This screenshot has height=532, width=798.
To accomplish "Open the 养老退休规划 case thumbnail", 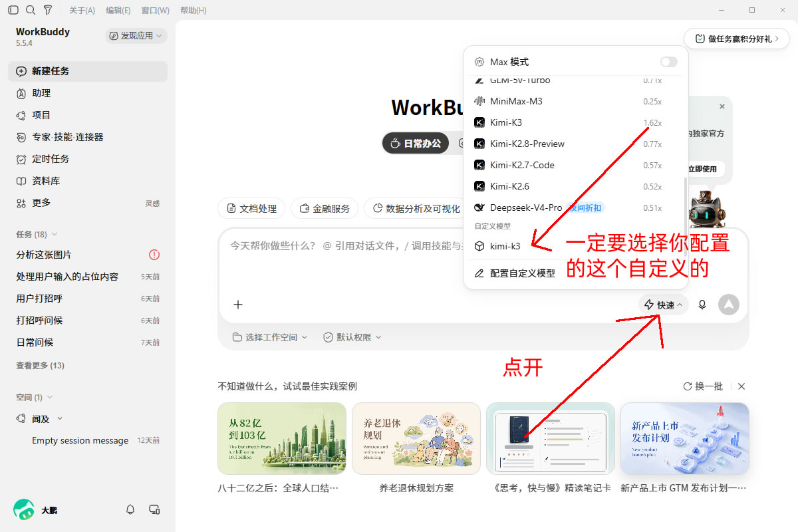I will (x=416, y=438).
